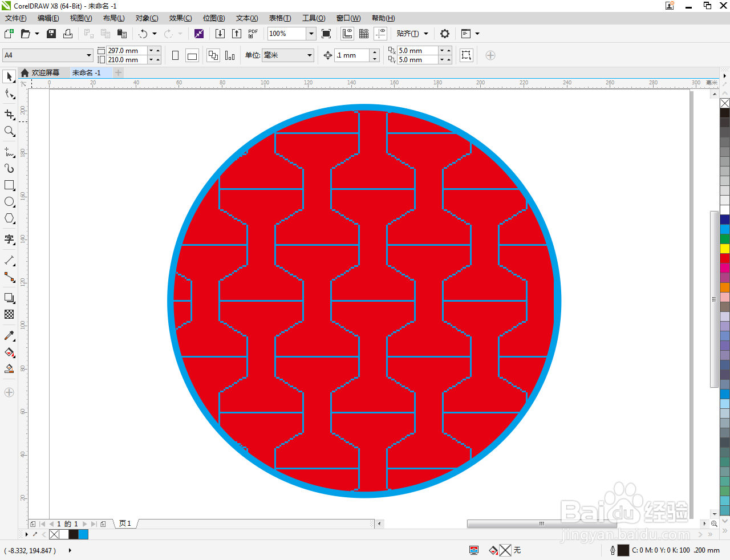
Task: Click the Print icon
Action: coord(68,34)
